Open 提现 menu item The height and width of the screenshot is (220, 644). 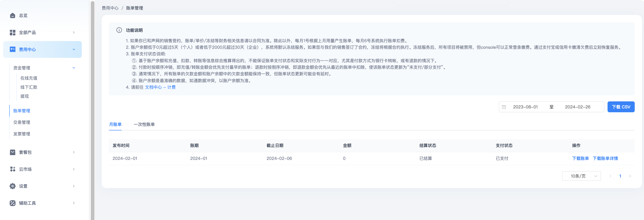click(24, 96)
